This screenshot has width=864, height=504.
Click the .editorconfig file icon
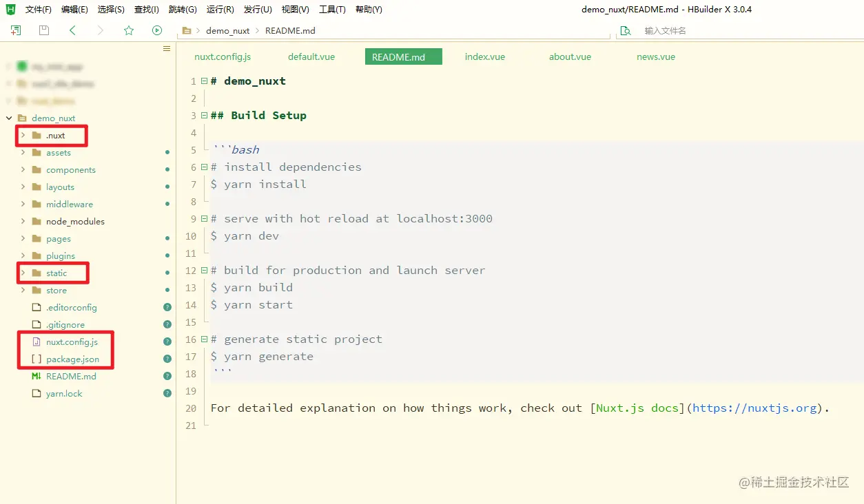pyautogui.click(x=37, y=308)
